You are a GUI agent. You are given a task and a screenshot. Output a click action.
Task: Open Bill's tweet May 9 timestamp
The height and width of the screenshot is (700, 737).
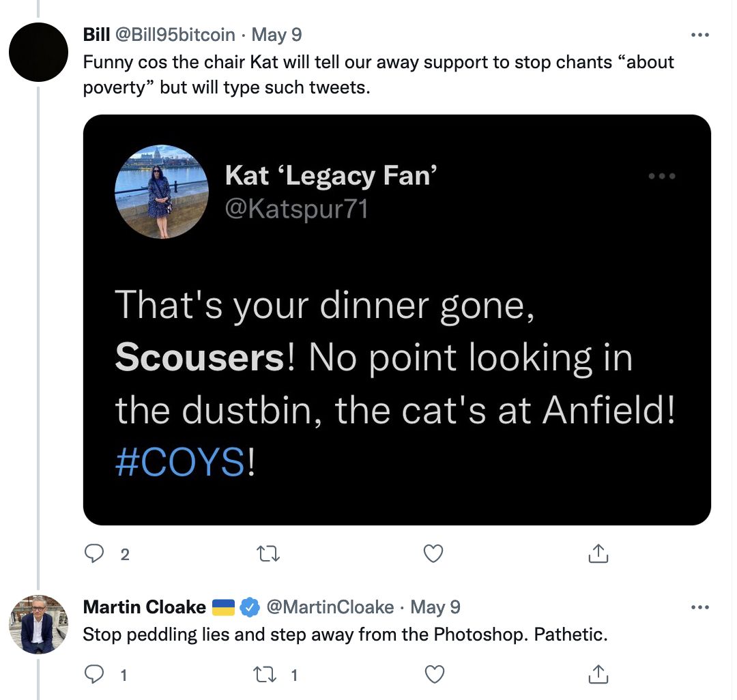(277, 35)
